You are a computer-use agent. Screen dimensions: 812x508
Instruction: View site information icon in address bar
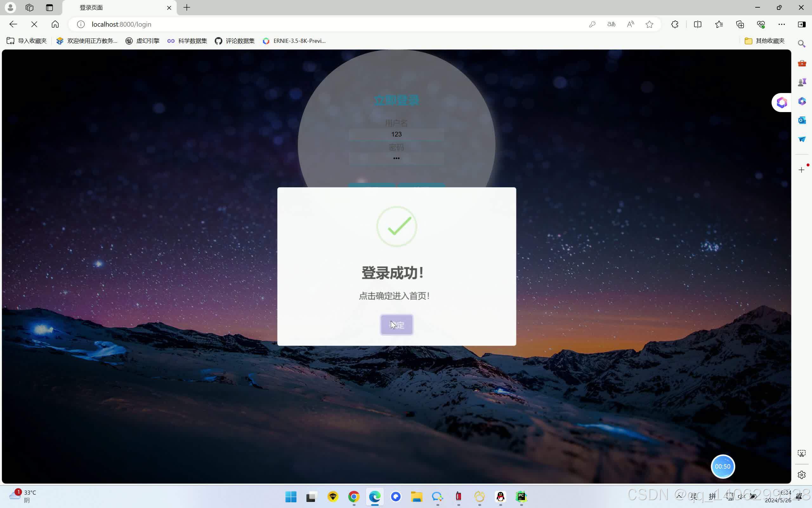click(x=81, y=24)
